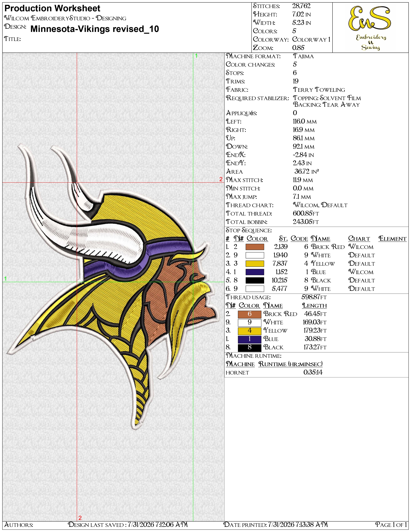The width and height of the screenshot is (411, 532).
Task: Click the area value 36.72 in²
Action: pos(307,172)
